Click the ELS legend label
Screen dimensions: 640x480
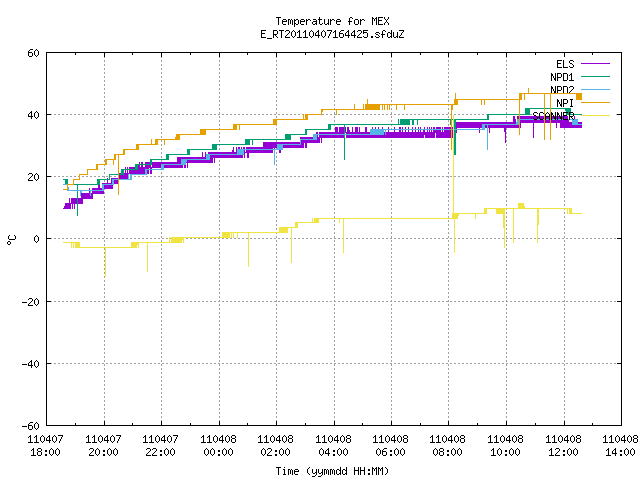(565, 64)
